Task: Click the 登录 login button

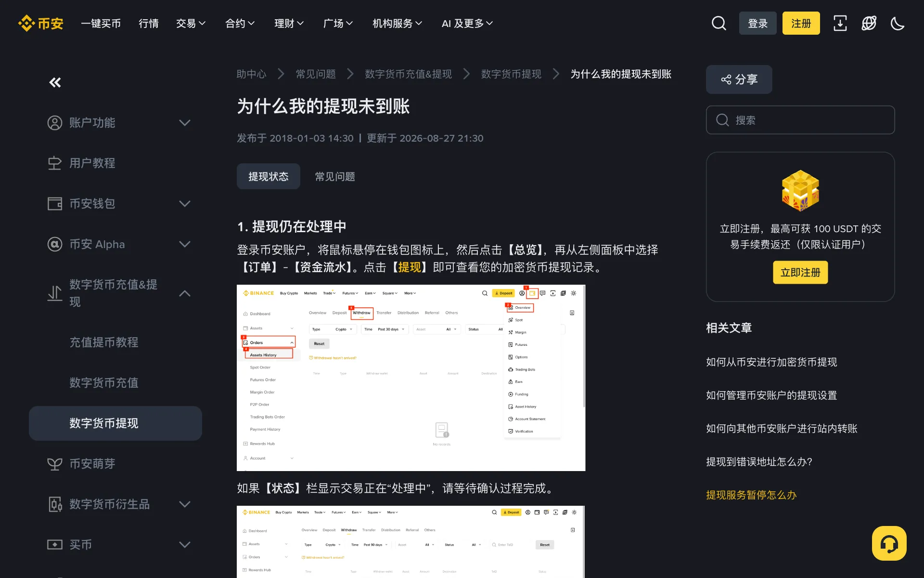Action: click(x=757, y=23)
